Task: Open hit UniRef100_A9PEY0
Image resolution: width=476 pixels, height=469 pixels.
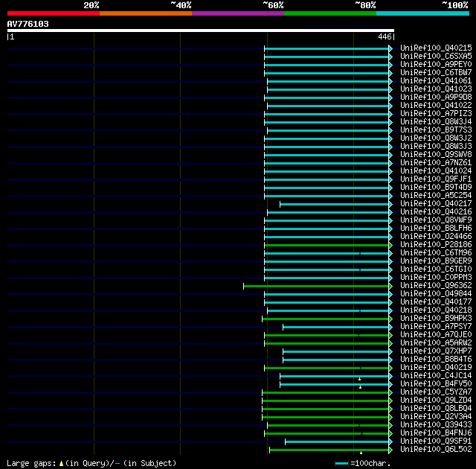Action: click(436, 65)
